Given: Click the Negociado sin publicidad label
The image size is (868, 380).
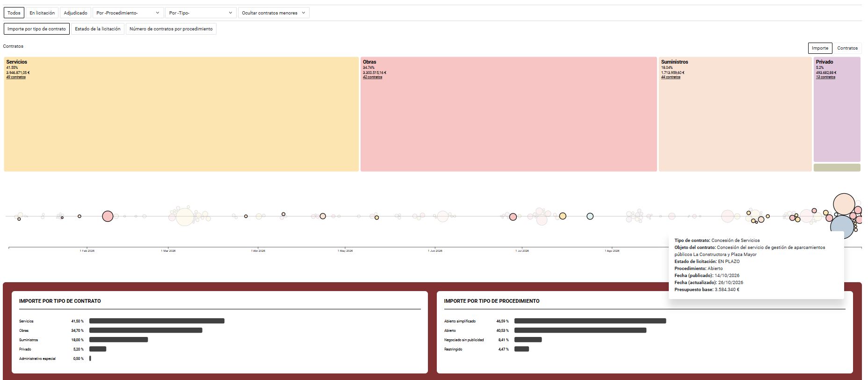Looking at the screenshot, I should point(464,340).
